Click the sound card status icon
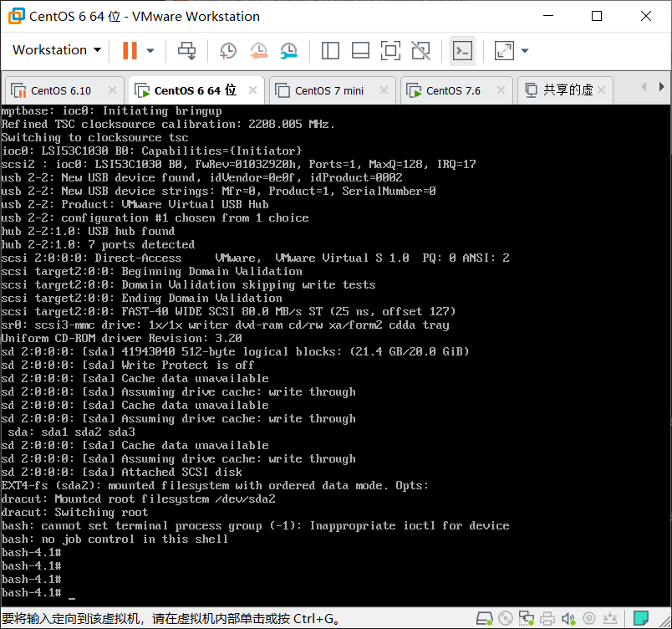This screenshot has height=629, width=672. [x=568, y=618]
